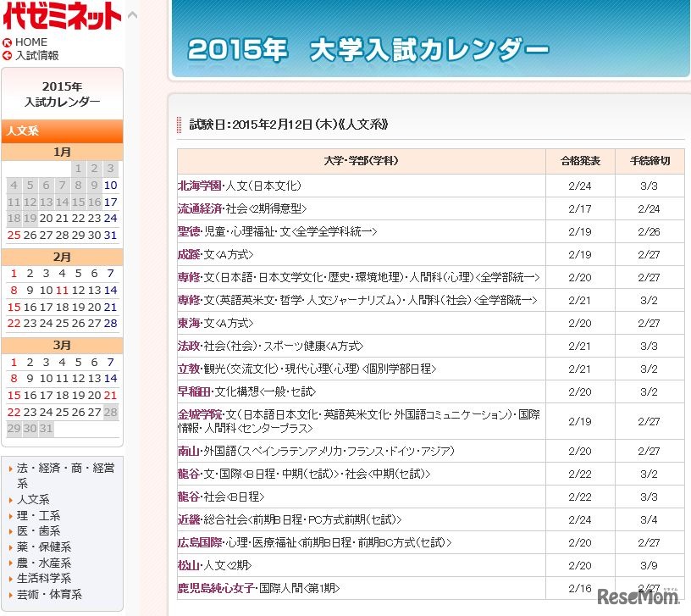
Task: Select the orange 人文系 tab
Action: coord(63,131)
